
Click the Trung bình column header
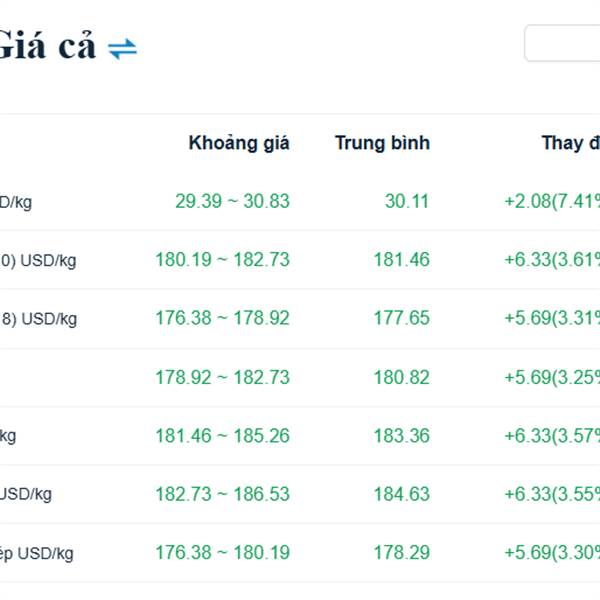tap(382, 143)
